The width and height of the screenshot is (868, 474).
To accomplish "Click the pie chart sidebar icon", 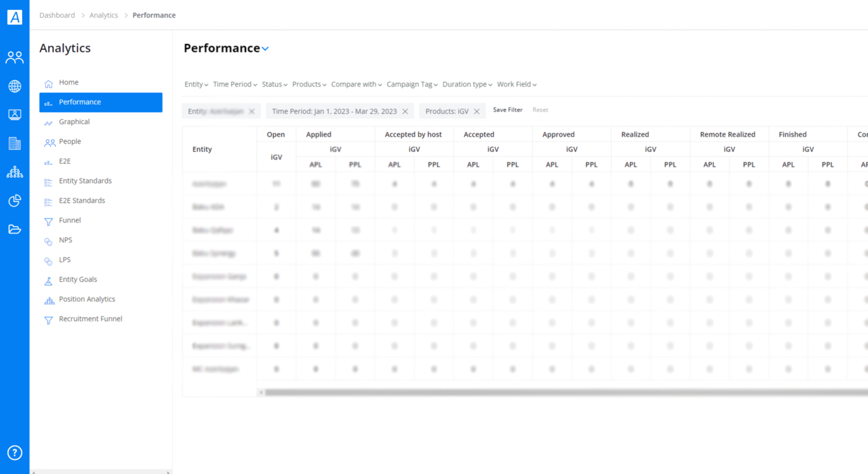I will pos(15,201).
